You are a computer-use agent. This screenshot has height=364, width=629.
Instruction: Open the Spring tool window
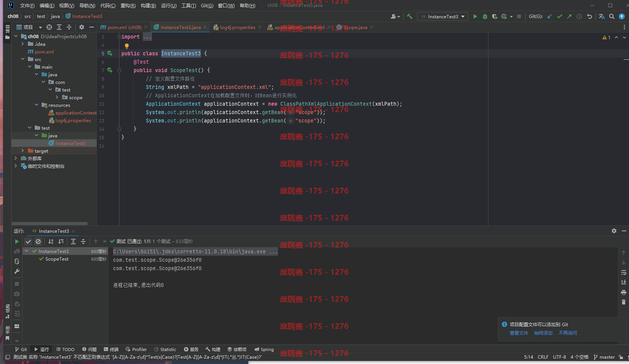pos(264,350)
